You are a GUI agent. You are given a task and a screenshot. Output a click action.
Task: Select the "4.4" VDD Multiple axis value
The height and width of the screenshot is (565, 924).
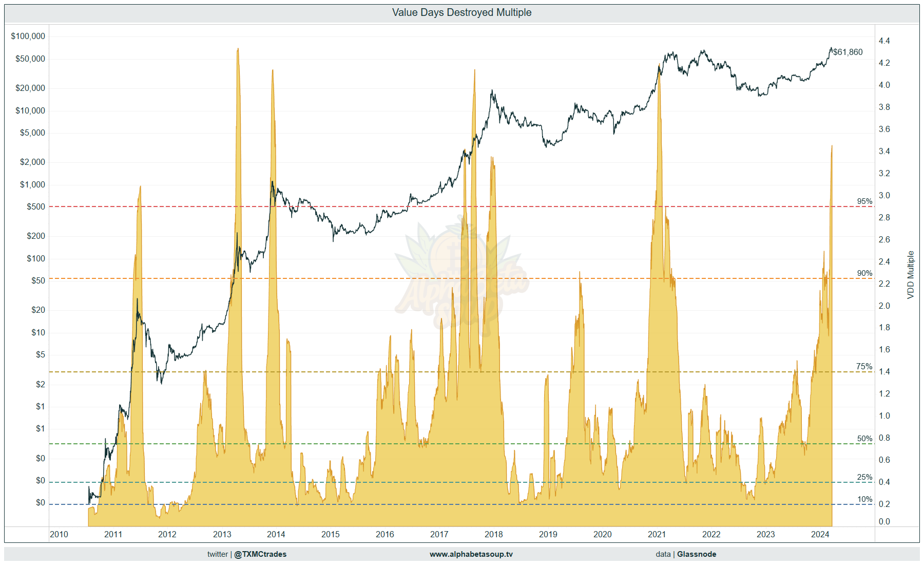pos(884,41)
